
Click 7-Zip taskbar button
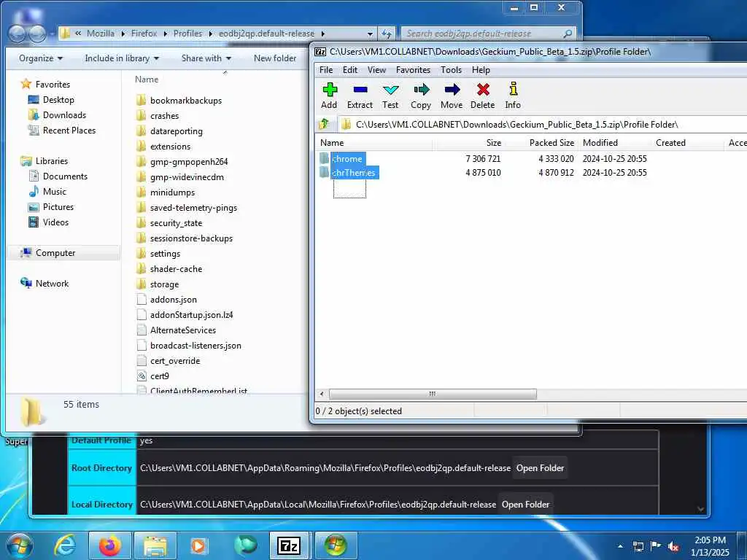pos(289,545)
